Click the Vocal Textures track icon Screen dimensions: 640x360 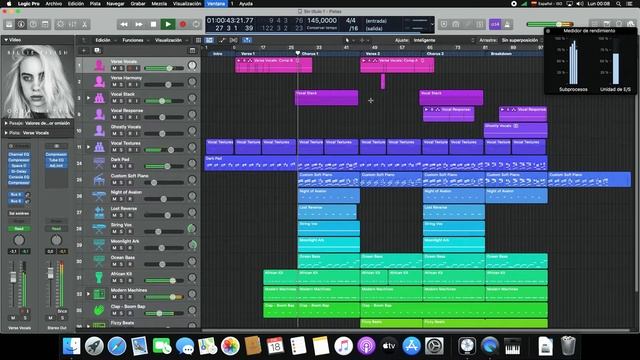99,147
